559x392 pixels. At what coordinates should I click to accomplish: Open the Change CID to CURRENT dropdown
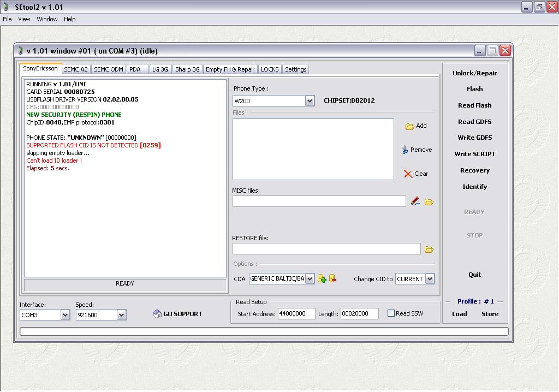coord(430,278)
